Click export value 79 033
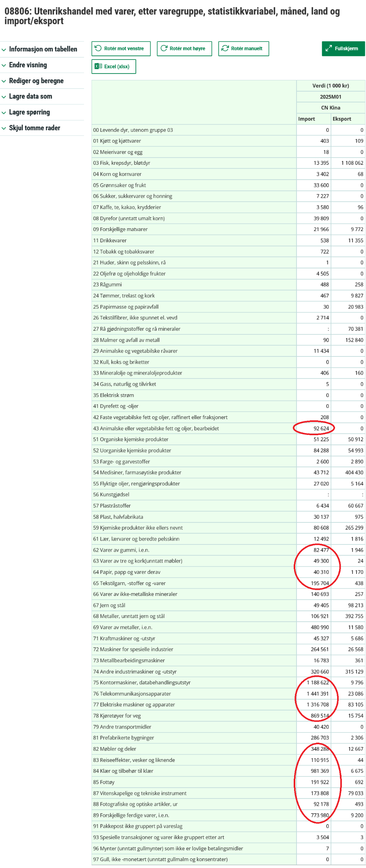This screenshot has width=366, height=868. [x=356, y=793]
